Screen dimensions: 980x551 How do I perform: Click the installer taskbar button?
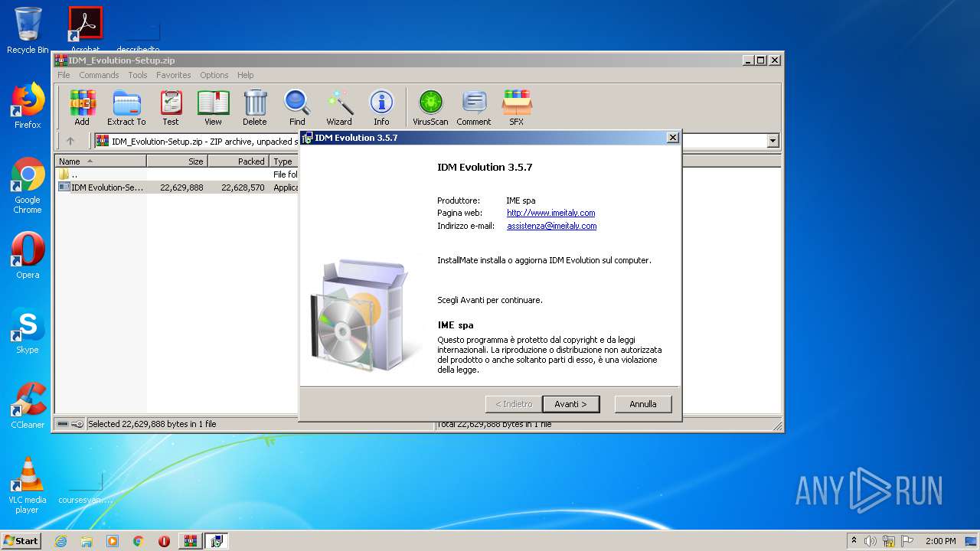[x=217, y=541]
